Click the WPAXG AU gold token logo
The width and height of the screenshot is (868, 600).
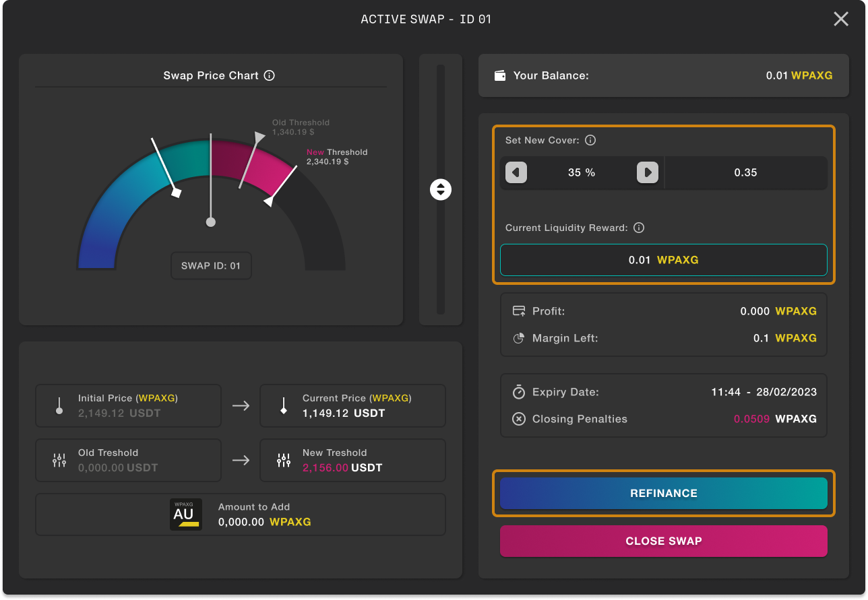click(x=186, y=514)
